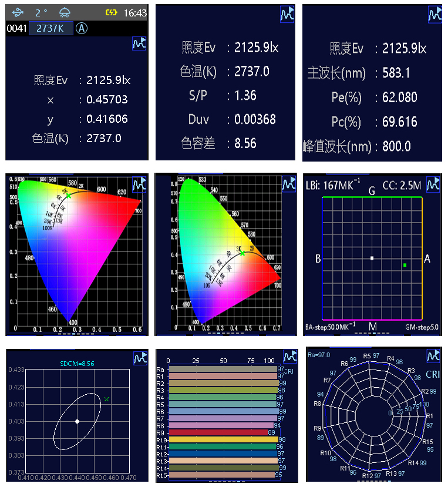Tap the circled A auto-mode icon
This screenshot has height=487, width=448.
[x=81, y=28]
